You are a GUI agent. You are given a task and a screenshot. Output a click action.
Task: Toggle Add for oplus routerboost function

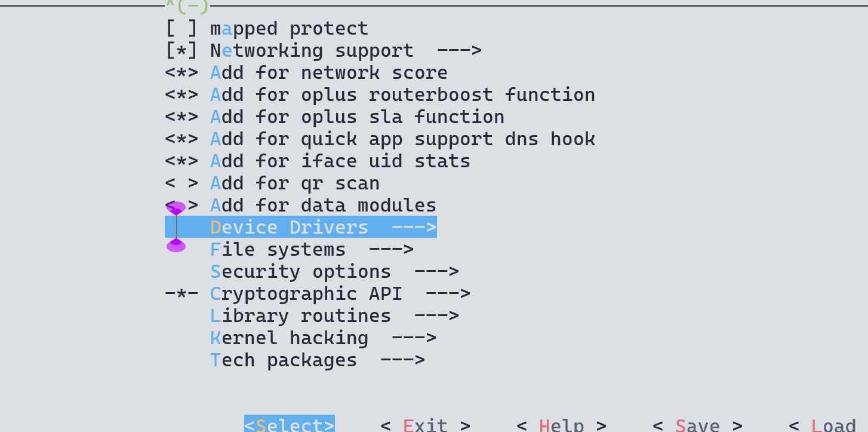[181, 95]
